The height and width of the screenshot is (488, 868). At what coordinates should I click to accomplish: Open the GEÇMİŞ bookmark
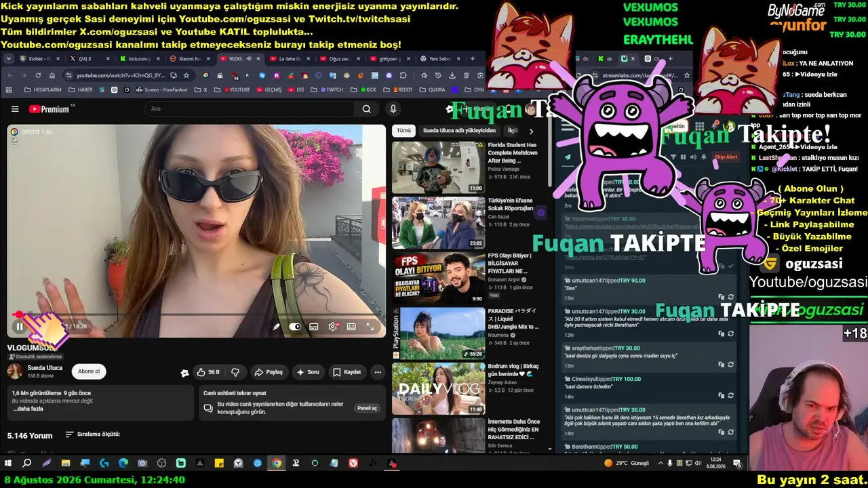tap(269, 89)
